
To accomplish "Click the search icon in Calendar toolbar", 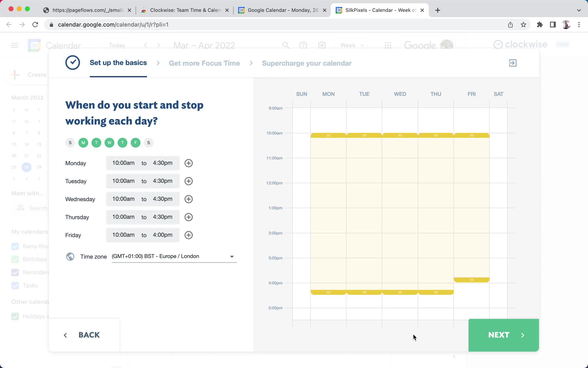I will (286, 45).
